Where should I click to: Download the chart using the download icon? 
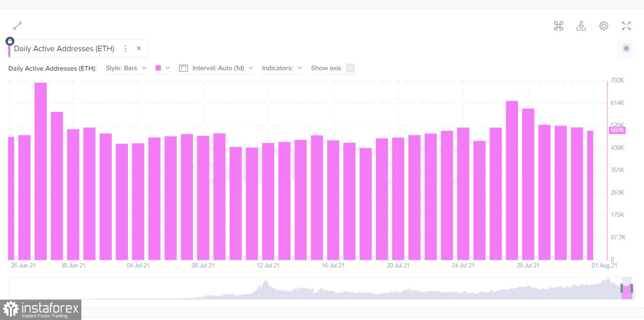point(581,26)
